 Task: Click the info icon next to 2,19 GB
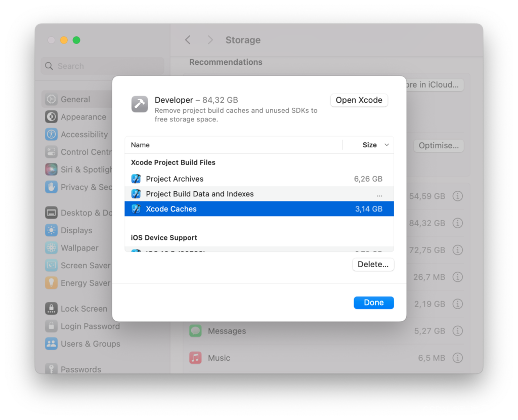point(457,304)
